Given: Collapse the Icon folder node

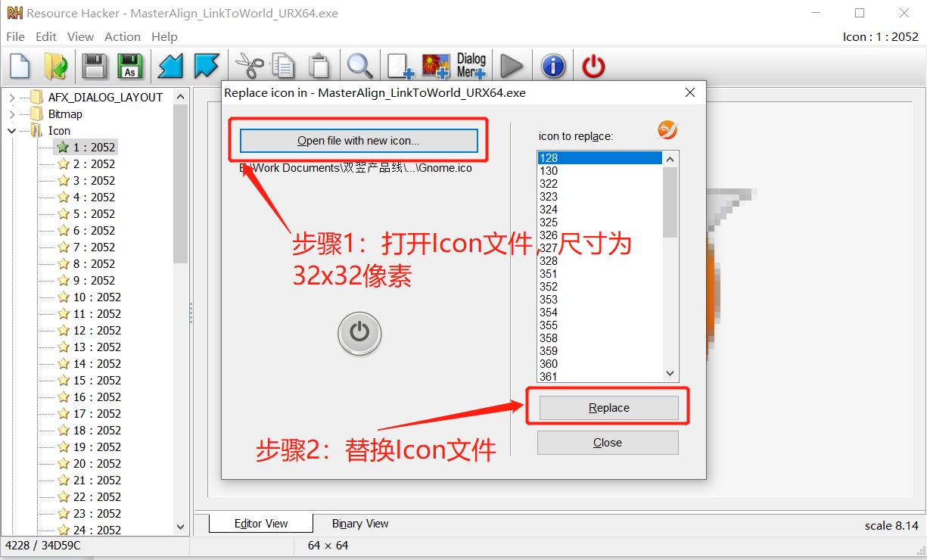Looking at the screenshot, I should coord(12,131).
